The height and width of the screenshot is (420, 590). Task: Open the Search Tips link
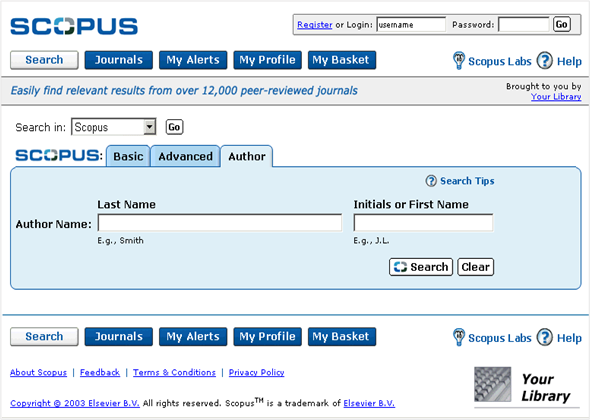click(467, 181)
